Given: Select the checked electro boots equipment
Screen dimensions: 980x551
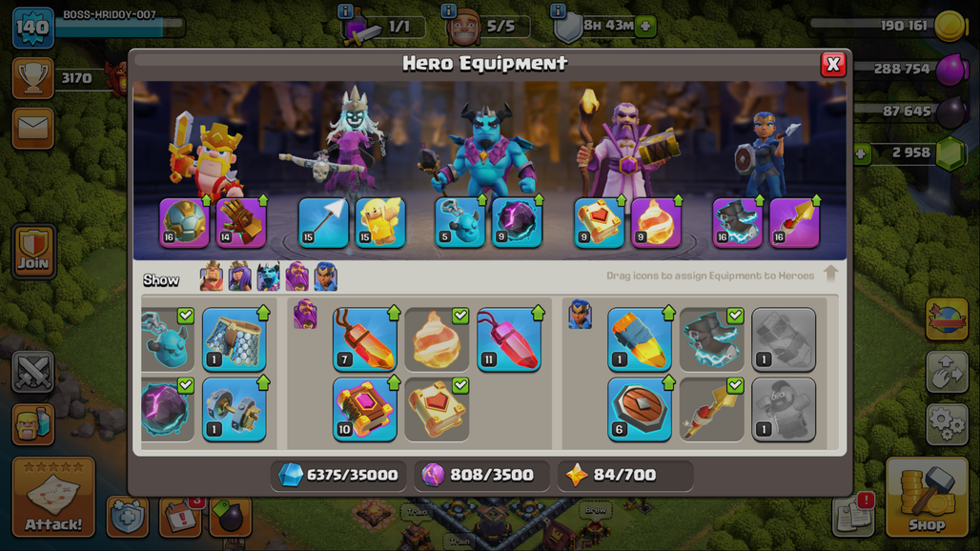Looking at the screenshot, I should click(x=711, y=339).
